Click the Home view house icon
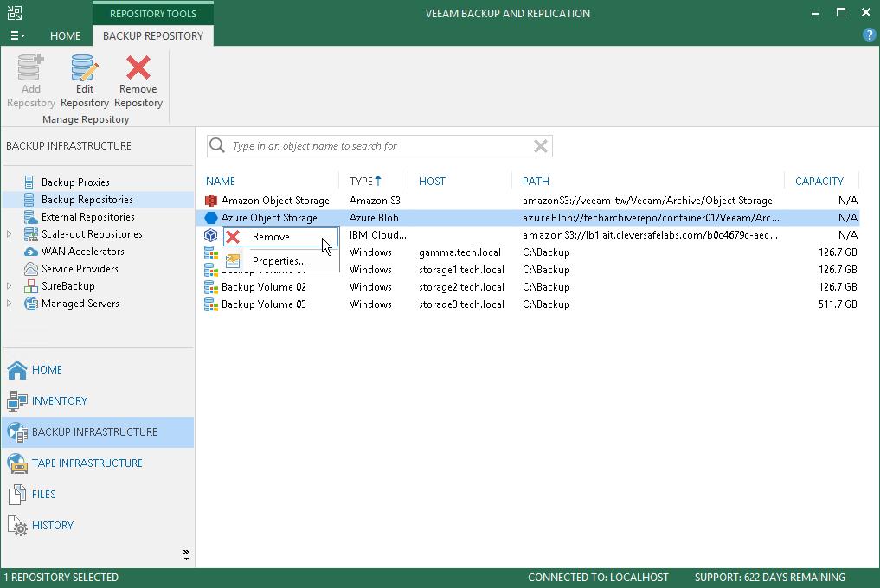This screenshot has width=880, height=588. pyautogui.click(x=16, y=370)
